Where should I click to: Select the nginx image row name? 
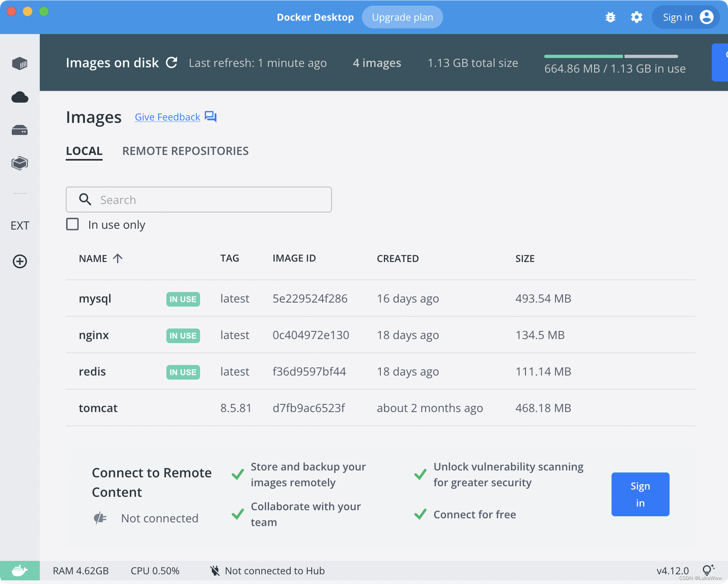[x=94, y=335]
